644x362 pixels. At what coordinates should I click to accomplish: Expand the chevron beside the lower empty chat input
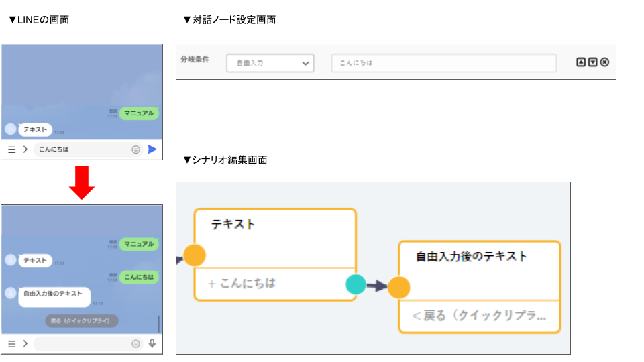click(x=25, y=343)
